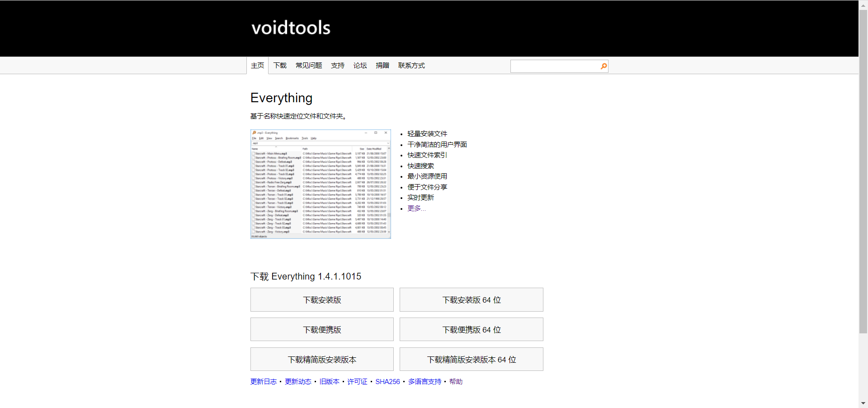Download the 便携版 package
Image resolution: width=868 pixels, height=408 pixels.
click(x=321, y=329)
